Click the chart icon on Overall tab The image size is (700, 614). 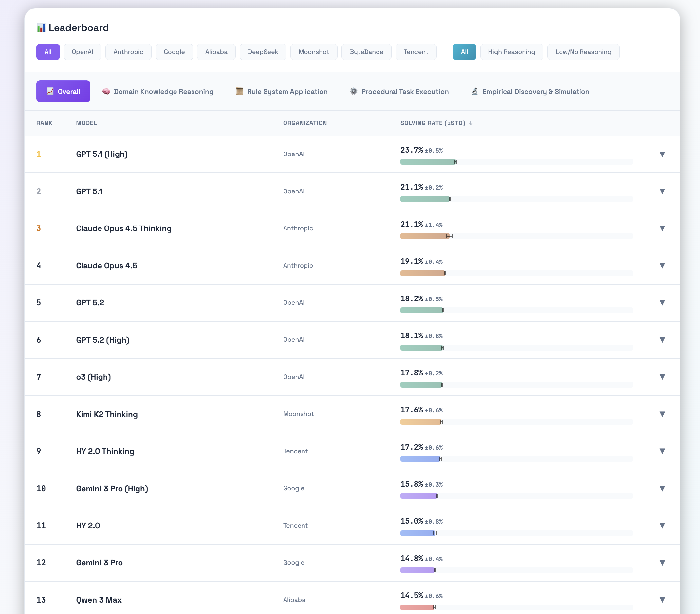pyautogui.click(x=50, y=91)
